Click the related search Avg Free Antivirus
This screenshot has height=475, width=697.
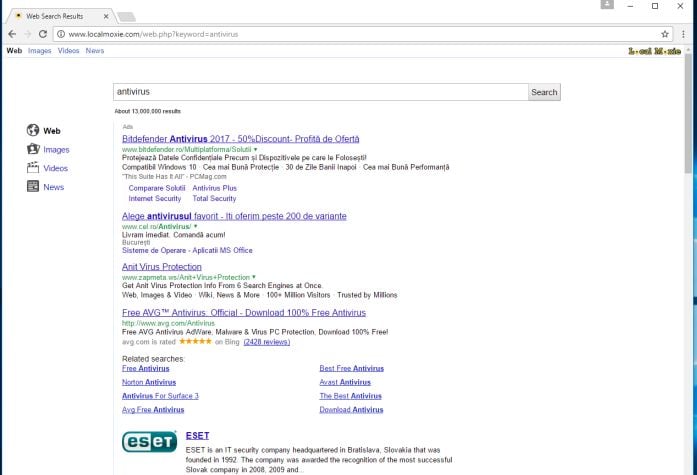(x=153, y=410)
